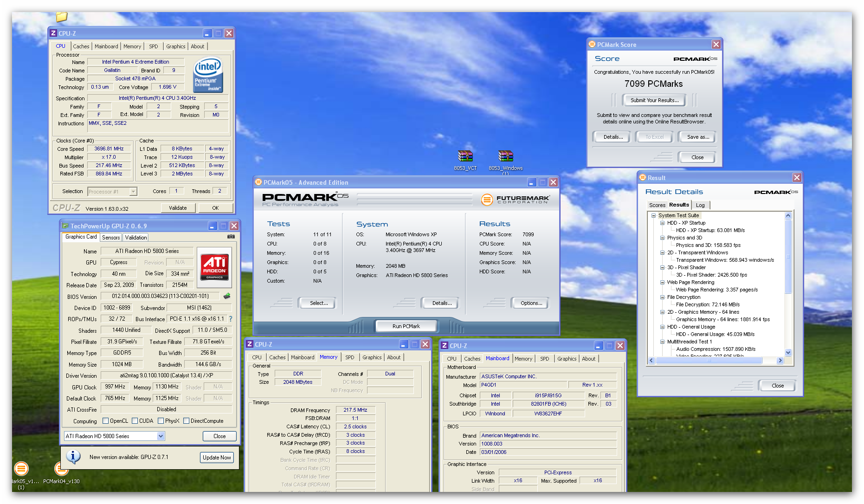
Task: Collapse the File Decryption tree node
Action: pyautogui.click(x=662, y=297)
